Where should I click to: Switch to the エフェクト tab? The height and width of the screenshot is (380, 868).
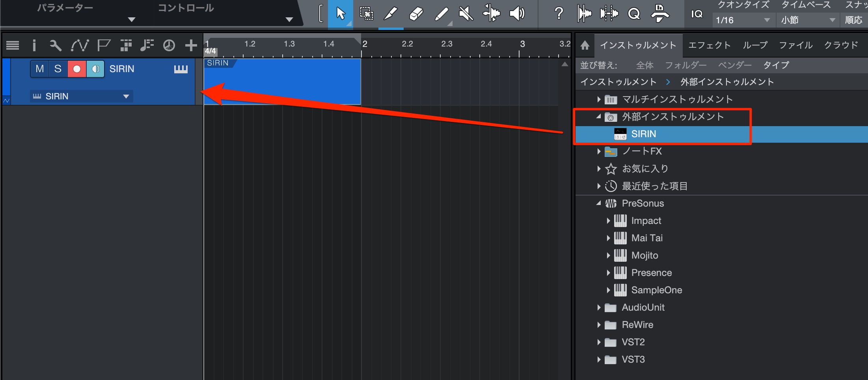[710, 45]
